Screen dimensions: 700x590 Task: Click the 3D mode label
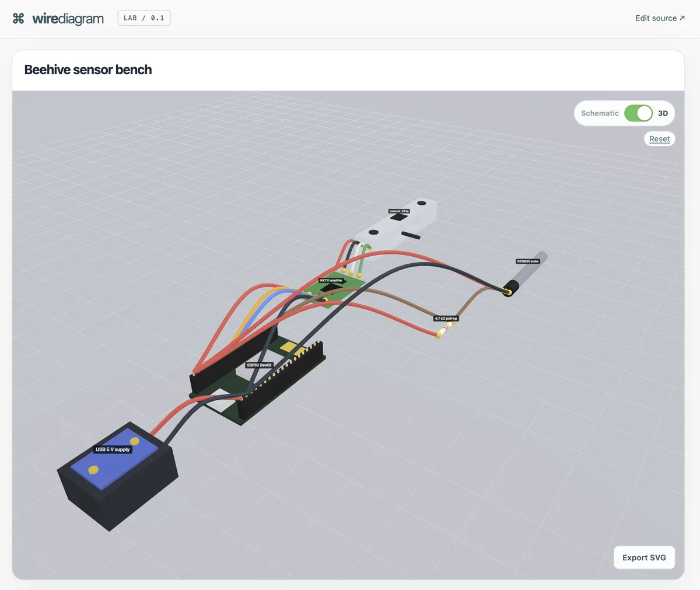(x=663, y=113)
